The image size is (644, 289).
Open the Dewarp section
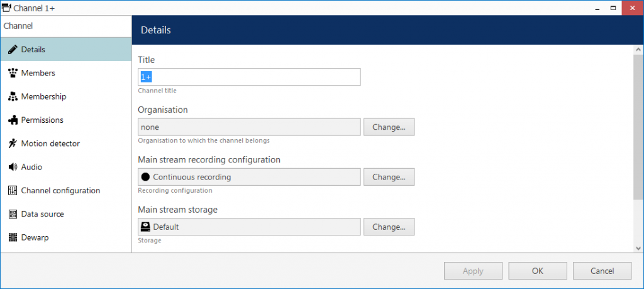66,237
